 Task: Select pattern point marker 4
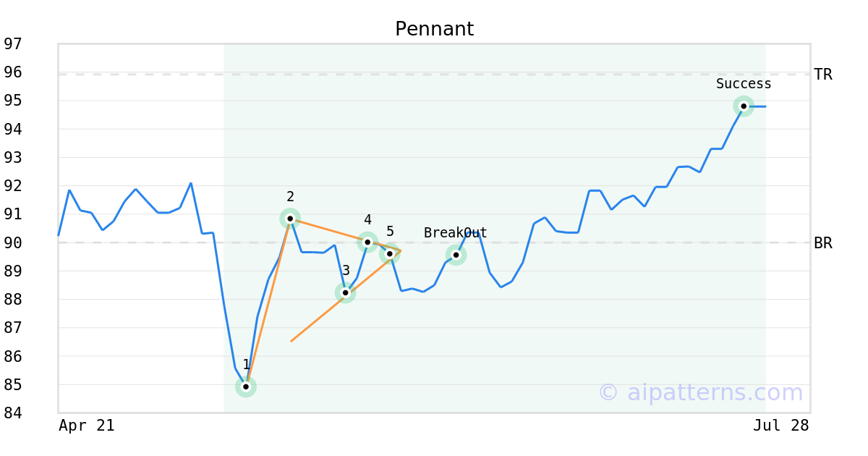coord(367,242)
